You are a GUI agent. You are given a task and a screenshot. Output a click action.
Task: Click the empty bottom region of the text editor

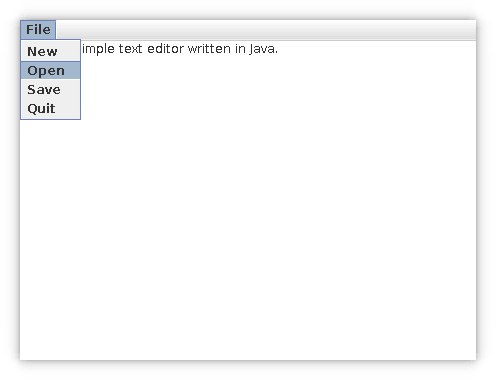248,333
